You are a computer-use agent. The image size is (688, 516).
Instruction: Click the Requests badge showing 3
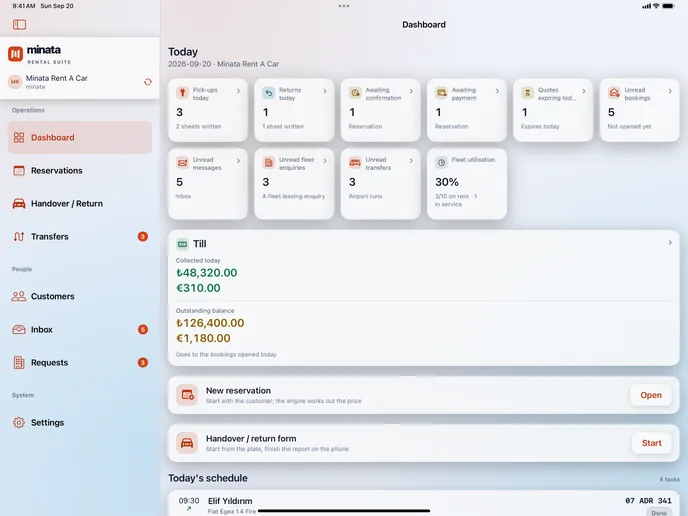coord(143,362)
